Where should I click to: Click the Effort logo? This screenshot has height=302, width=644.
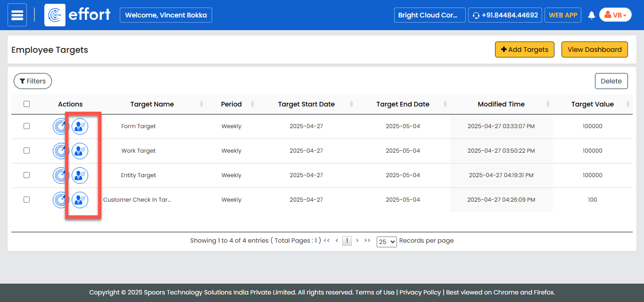point(78,15)
